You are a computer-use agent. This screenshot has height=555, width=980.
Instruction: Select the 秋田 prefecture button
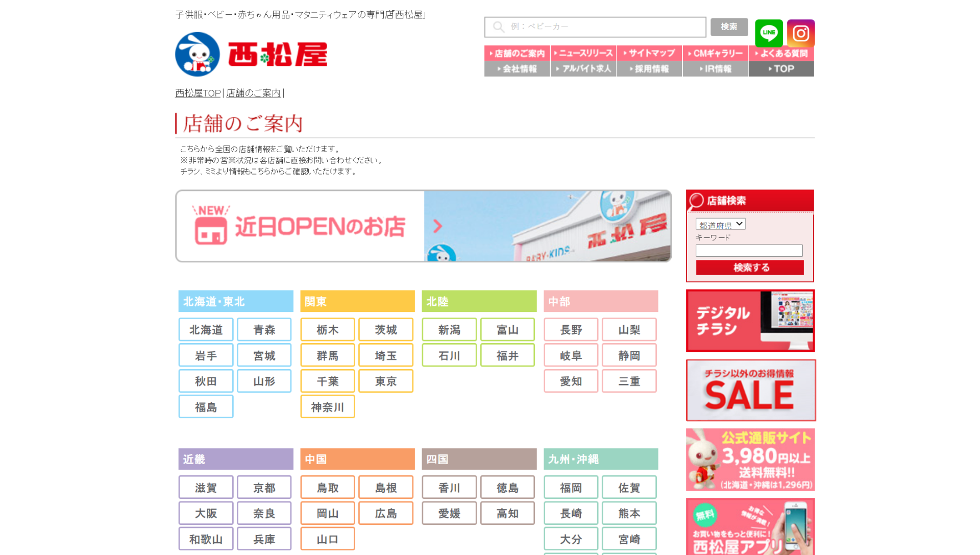pyautogui.click(x=206, y=381)
